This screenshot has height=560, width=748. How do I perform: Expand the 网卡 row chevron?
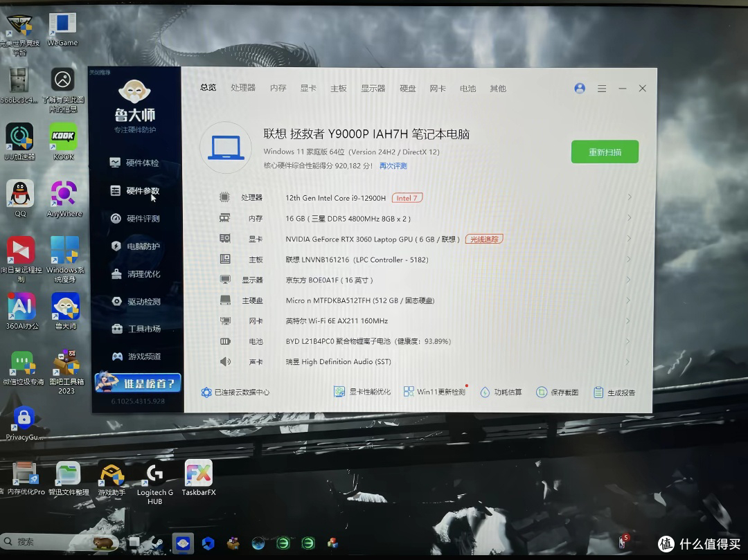point(628,320)
